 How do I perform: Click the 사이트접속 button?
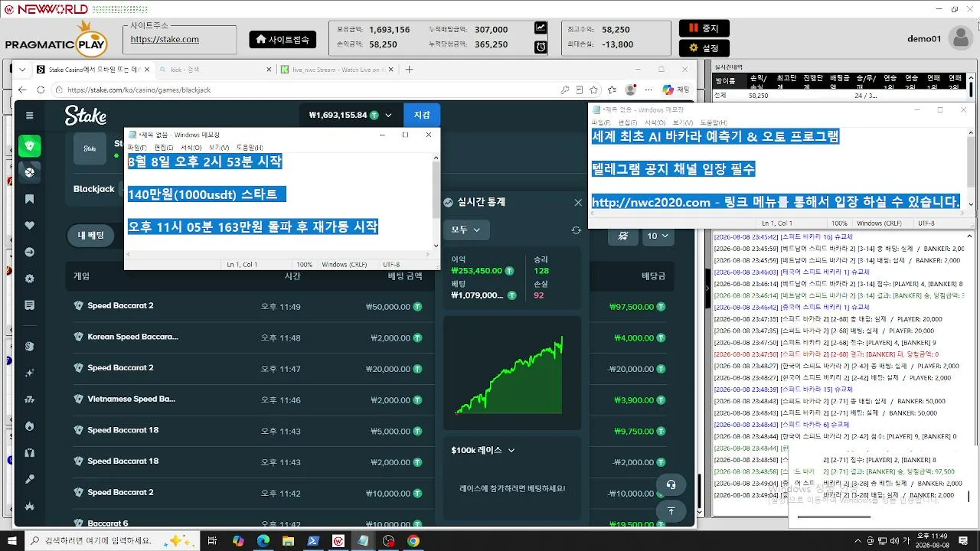pos(283,39)
